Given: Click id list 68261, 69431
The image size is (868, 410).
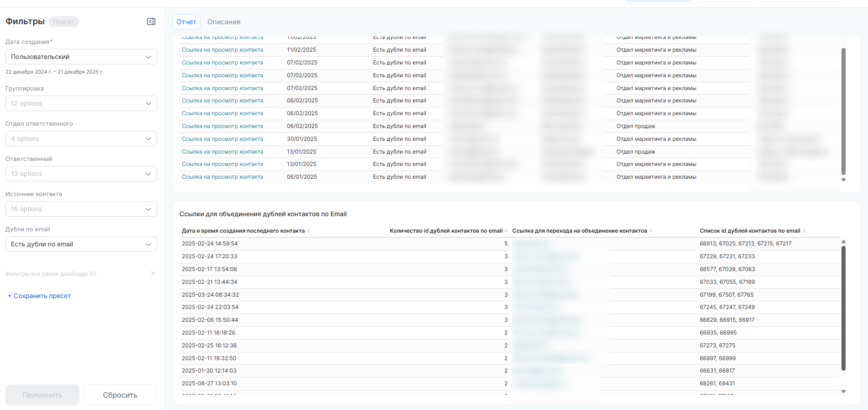Looking at the screenshot, I should (x=718, y=383).
